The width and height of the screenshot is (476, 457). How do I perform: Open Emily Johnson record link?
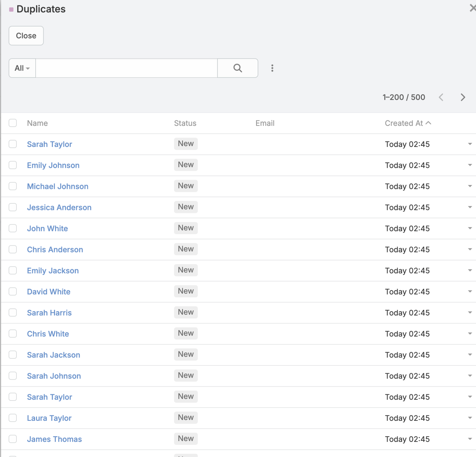coord(53,165)
